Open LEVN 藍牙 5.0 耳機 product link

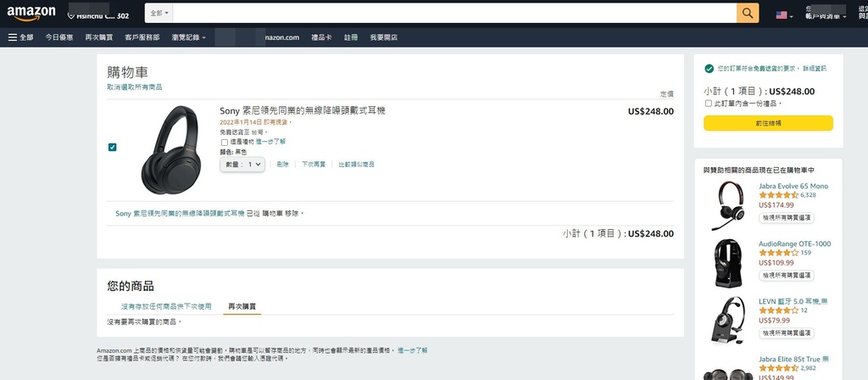click(x=793, y=301)
